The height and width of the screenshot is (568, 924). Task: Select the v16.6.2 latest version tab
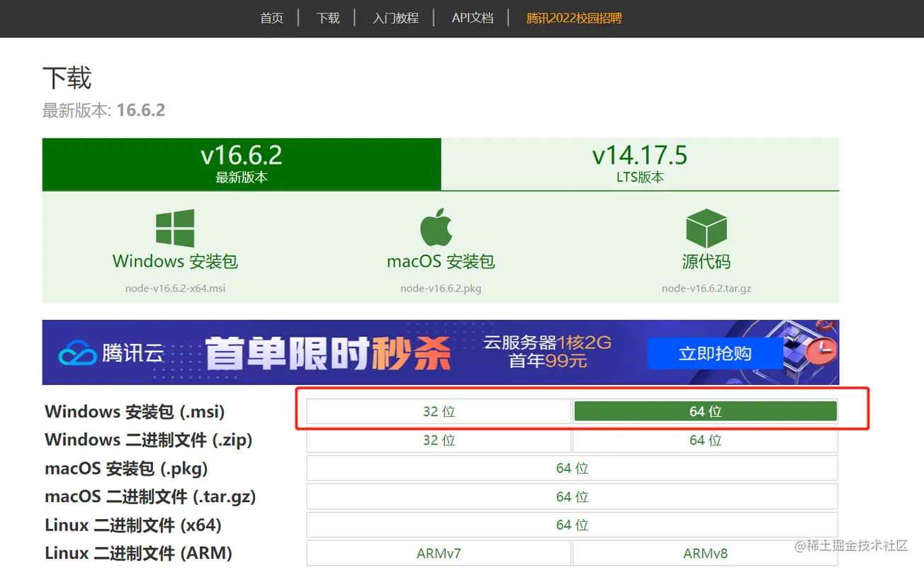(242, 165)
